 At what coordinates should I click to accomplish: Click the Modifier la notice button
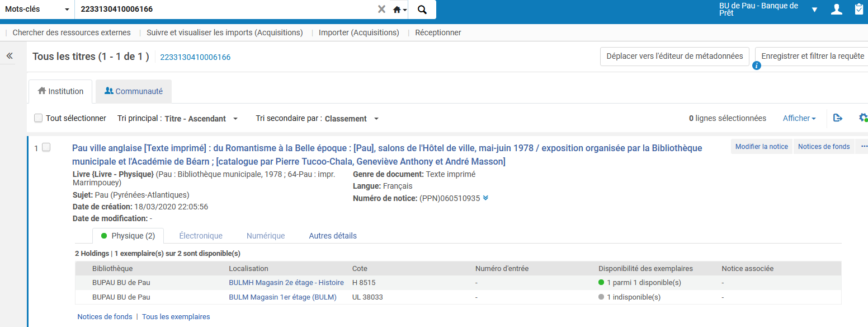[x=761, y=147]
